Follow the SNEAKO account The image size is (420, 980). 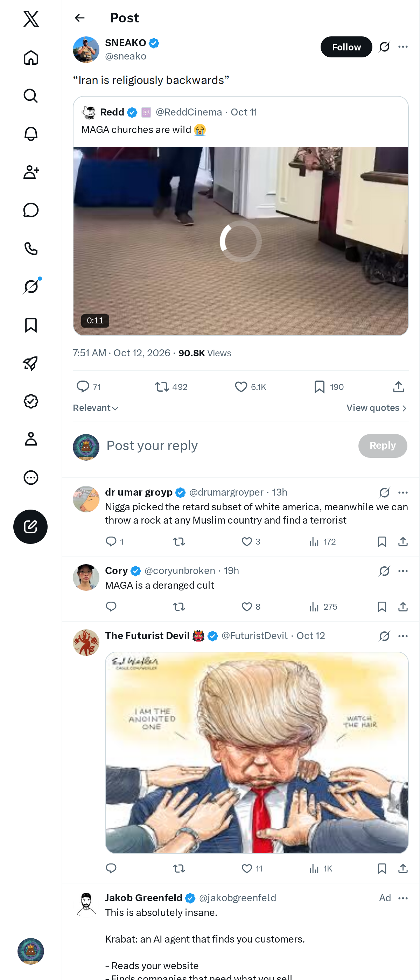[346, 47]
